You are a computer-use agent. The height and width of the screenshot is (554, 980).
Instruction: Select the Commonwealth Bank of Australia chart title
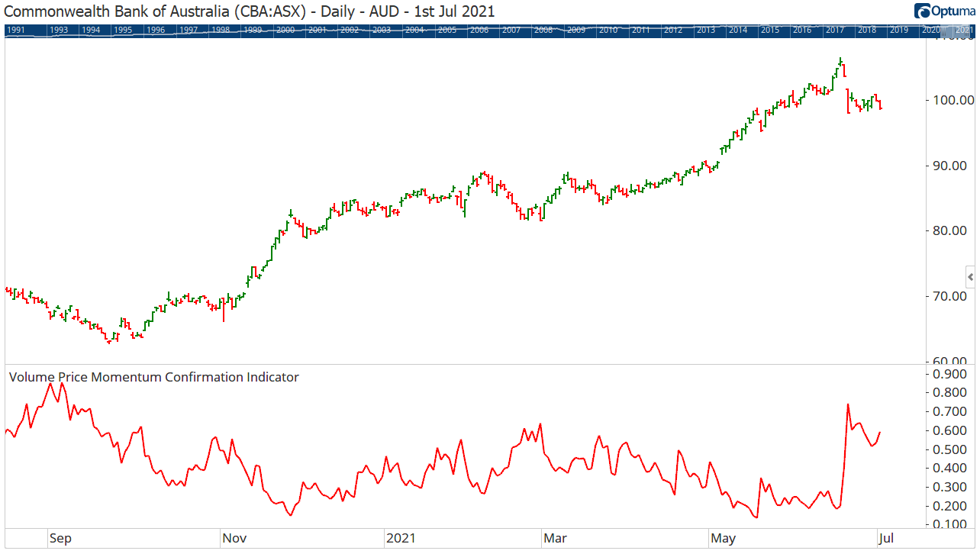click(x=250, y=11)
